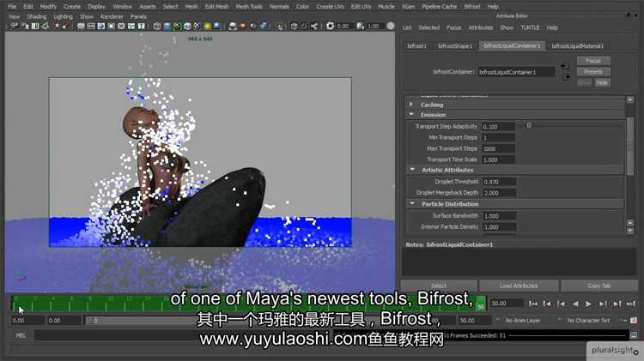Image resolution: width=644 pixels, height=361 pixels.
Task: Toggle the depth of field icon
Action: (x=264, y=27)
